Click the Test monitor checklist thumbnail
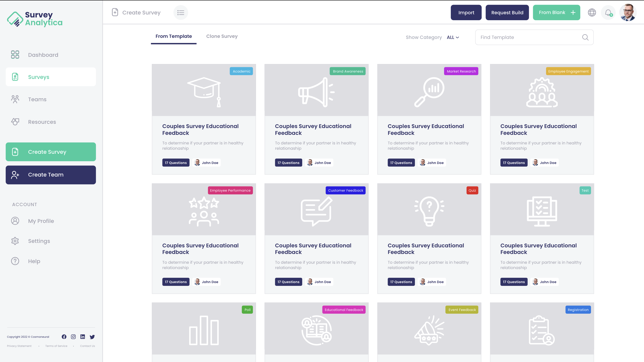The image size is (644, 362). tap(542, 211)
